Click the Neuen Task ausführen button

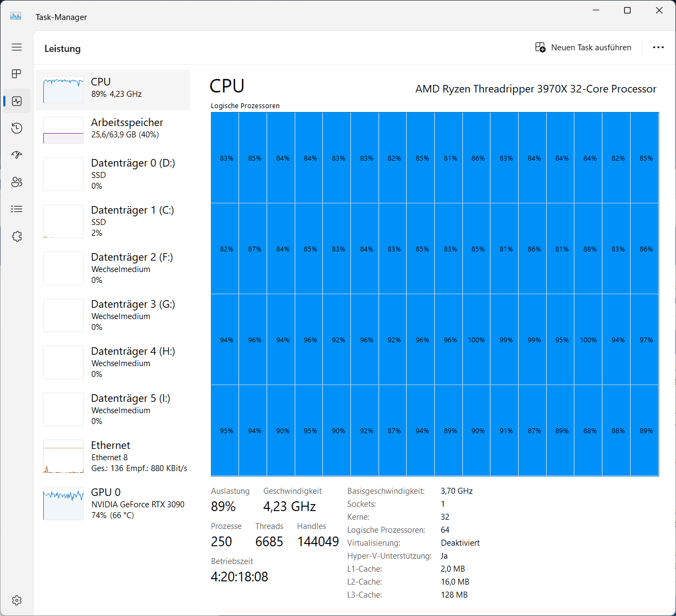click(583, 47)
